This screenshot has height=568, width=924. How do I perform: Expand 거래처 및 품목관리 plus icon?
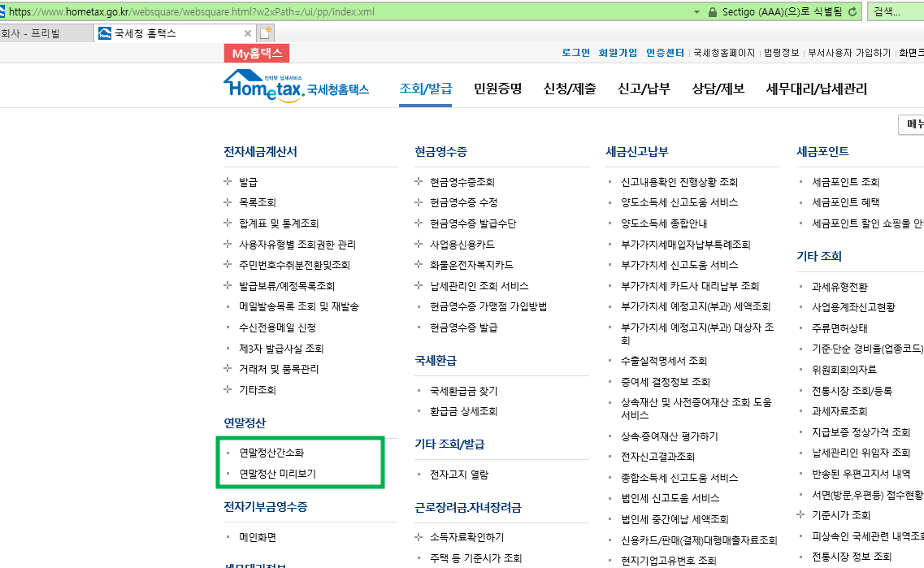point(228,368)
